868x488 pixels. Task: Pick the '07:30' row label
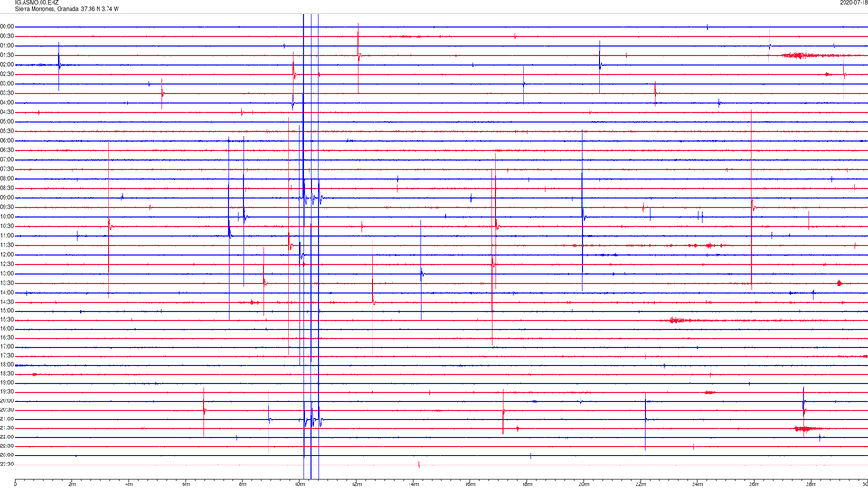[7, 169]
